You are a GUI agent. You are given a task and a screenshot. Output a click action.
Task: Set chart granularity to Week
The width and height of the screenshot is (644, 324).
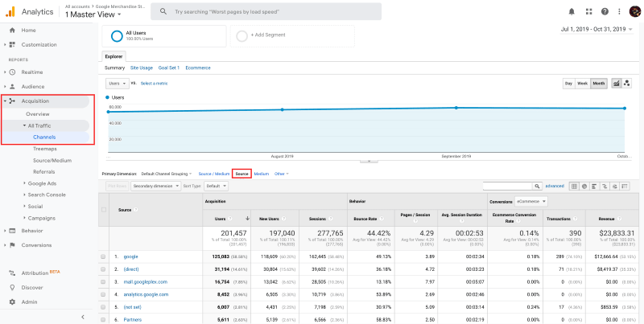[582, 84]
